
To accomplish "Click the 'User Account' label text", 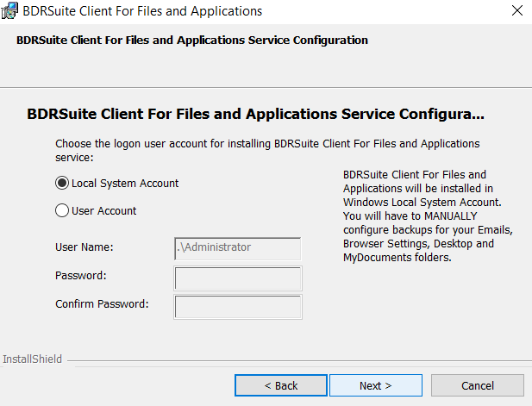I will pos(103,211).
